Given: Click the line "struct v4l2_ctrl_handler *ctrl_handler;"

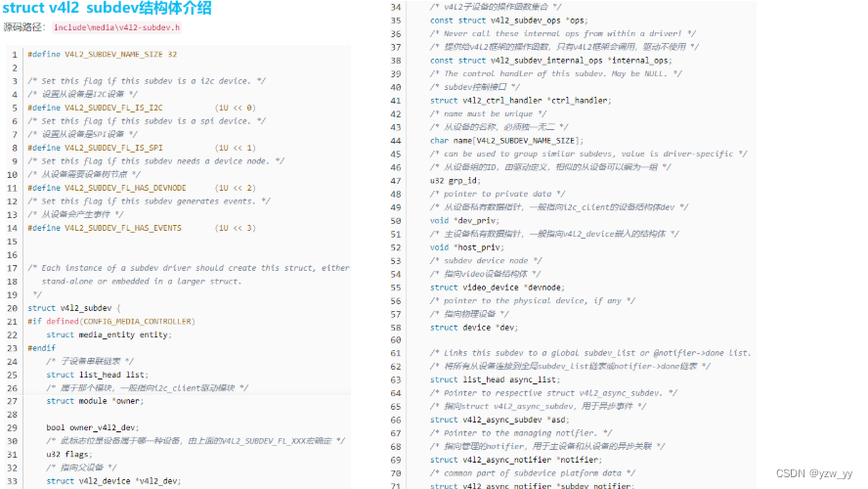Looking at the screenshot, I should click(x=521, y=100).
